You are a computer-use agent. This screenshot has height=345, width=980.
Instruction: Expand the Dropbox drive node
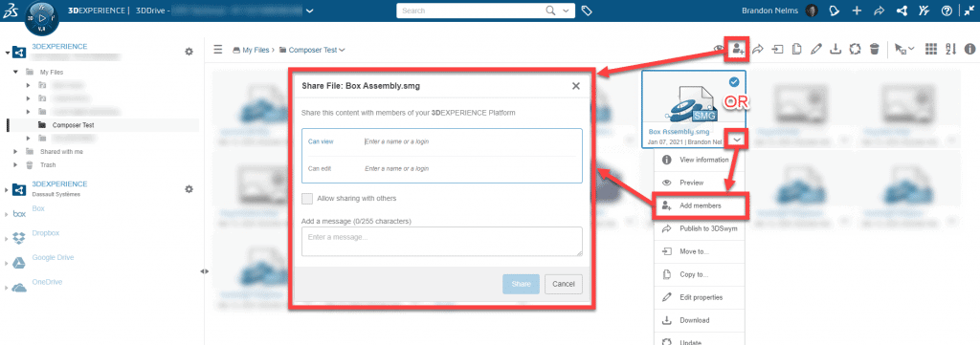click(7, 238)
